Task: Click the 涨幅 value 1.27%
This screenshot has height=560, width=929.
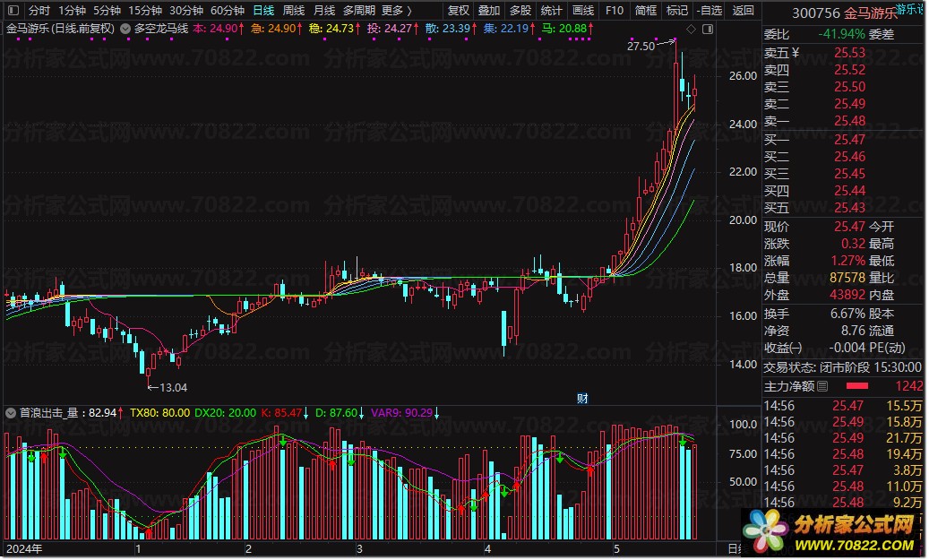Action: click(847, 261)
